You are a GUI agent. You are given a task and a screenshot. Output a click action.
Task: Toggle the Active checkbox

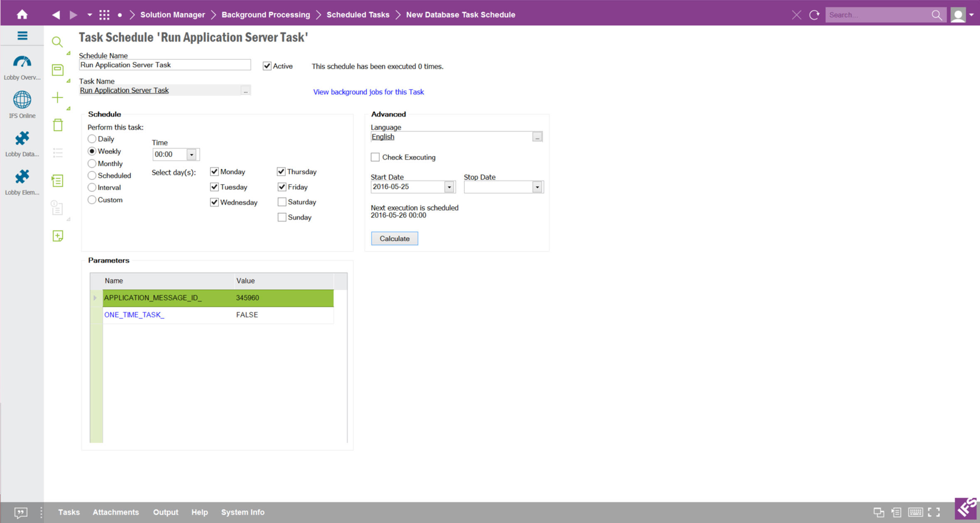tap(267, 66)
